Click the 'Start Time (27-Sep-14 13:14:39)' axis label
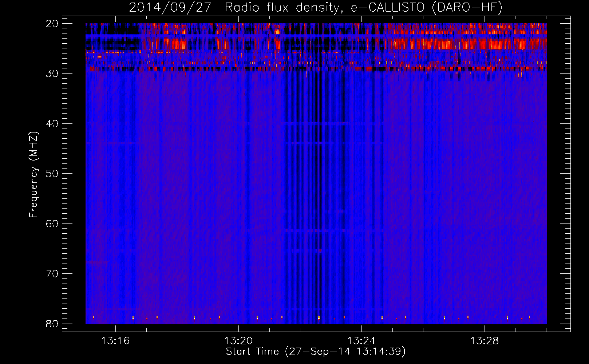This screenshot has width=589, height=364. pos(316,352)
